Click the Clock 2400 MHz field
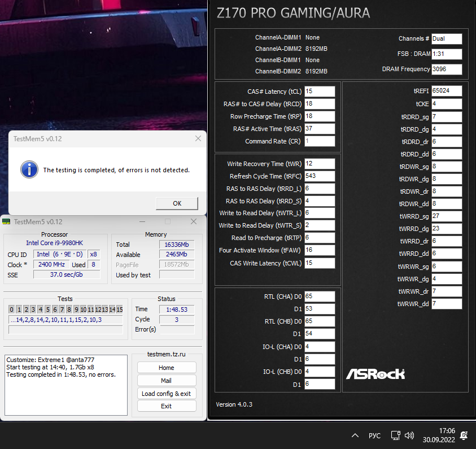Viewport: 476px width, 449px height. pyautogui.click(x=51, y=264)
